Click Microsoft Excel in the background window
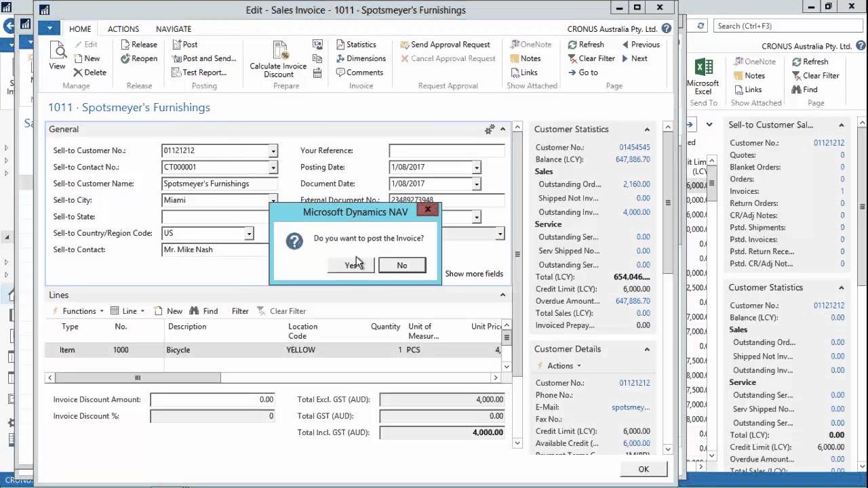868x488 pixels. 703,77
